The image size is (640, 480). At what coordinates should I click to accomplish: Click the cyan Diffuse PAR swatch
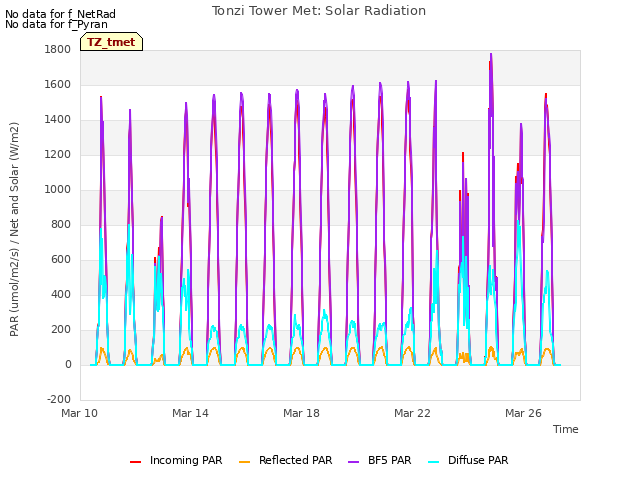coord(433,462)
